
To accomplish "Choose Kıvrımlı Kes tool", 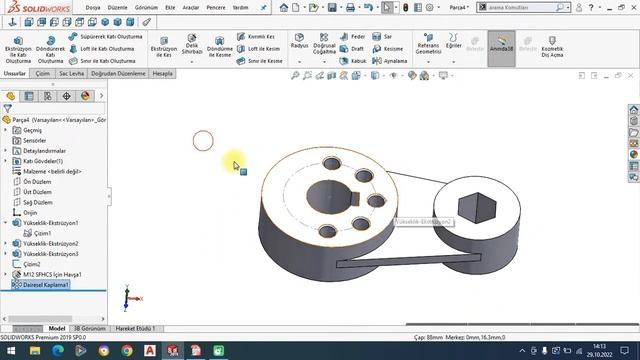I will coord(256,37).
